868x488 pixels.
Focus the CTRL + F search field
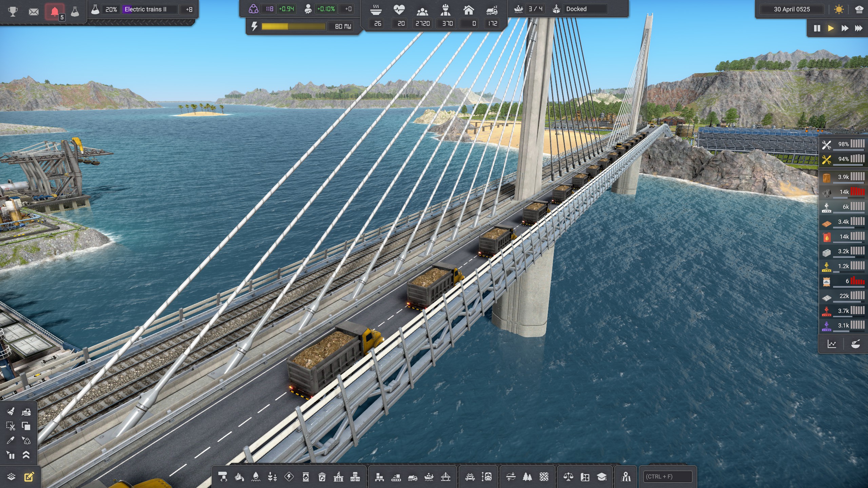point(667,476)
